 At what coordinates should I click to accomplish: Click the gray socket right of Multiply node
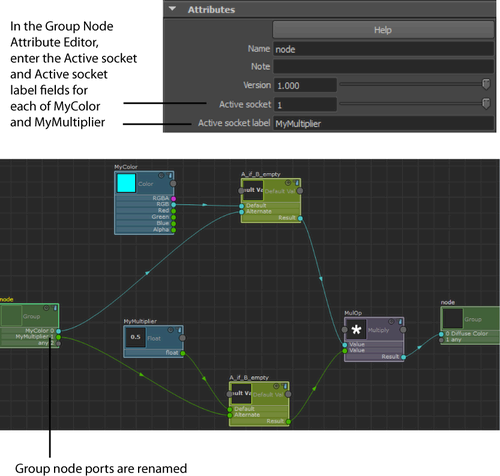pyautogui.click(x=403, y=330)
